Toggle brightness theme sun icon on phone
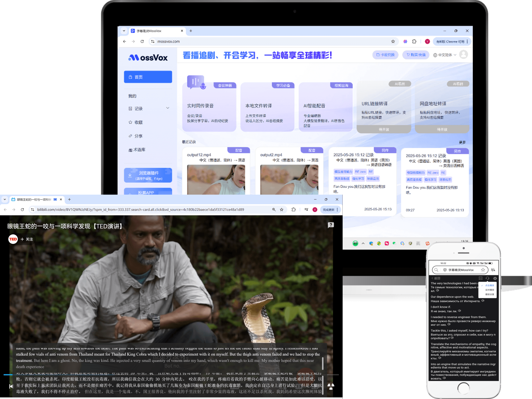 pos(495,278)
